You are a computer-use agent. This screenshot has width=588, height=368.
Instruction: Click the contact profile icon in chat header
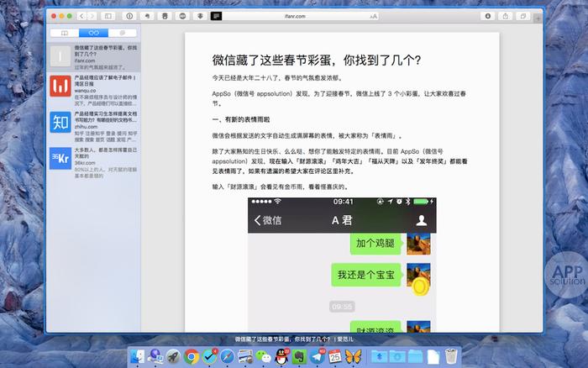click(x=422, y=220)
